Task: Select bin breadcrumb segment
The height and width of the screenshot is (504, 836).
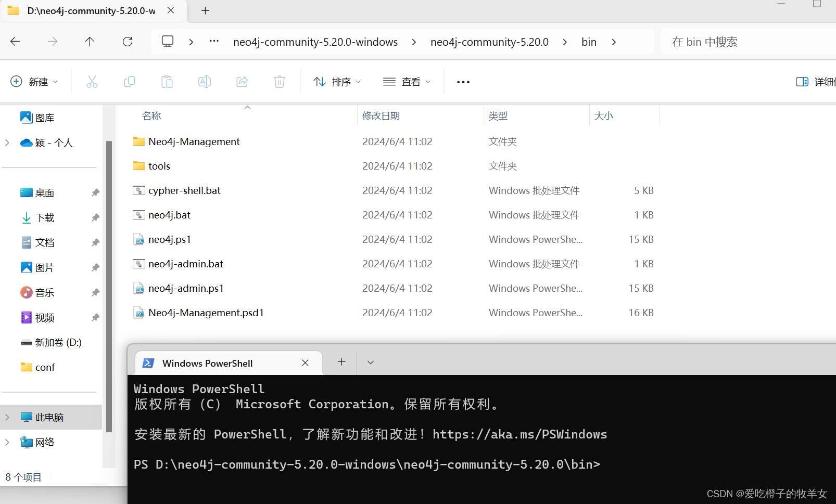Action: point(589,42)
